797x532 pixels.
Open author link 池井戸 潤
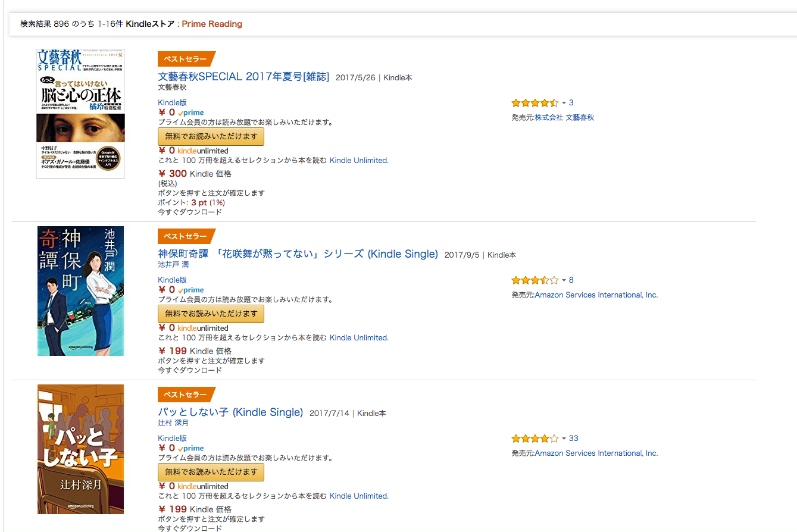173,265
